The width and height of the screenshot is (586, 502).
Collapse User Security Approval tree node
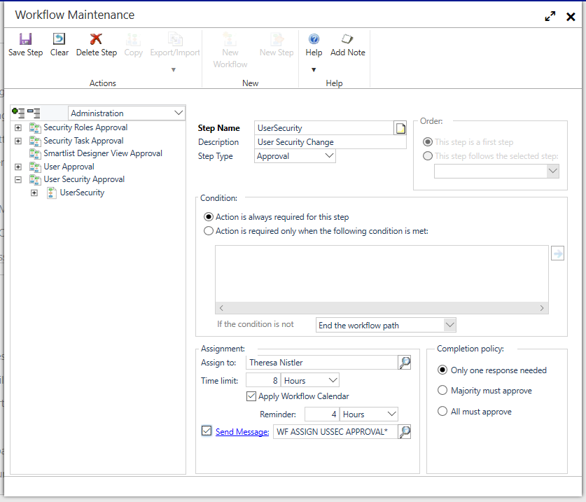(x=18, y=180)
